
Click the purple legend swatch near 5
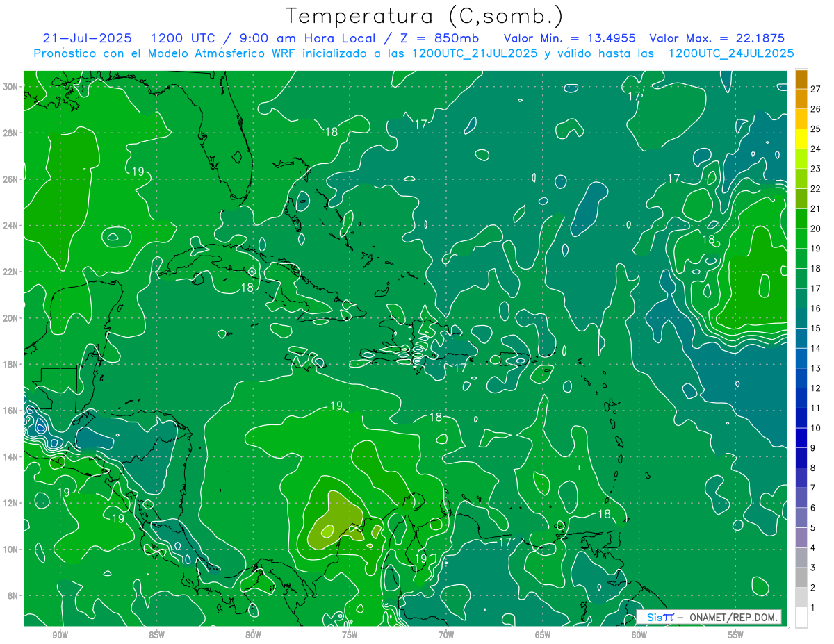[x=801, y=538]
